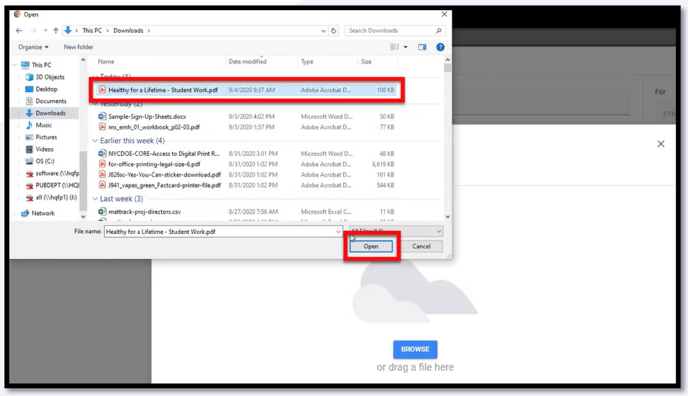688x396 pixels.
Task: Open the File name dropdown arrow
Action: [x=338, y=232]
